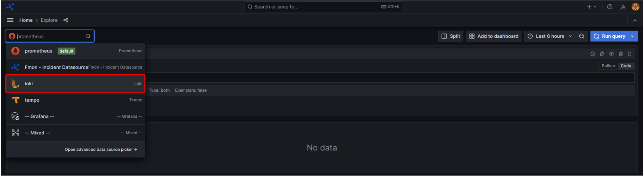Open the news feed RSS icon
Image resolution: width=644 pixels, height=177 pixels.
pos(623,7)
